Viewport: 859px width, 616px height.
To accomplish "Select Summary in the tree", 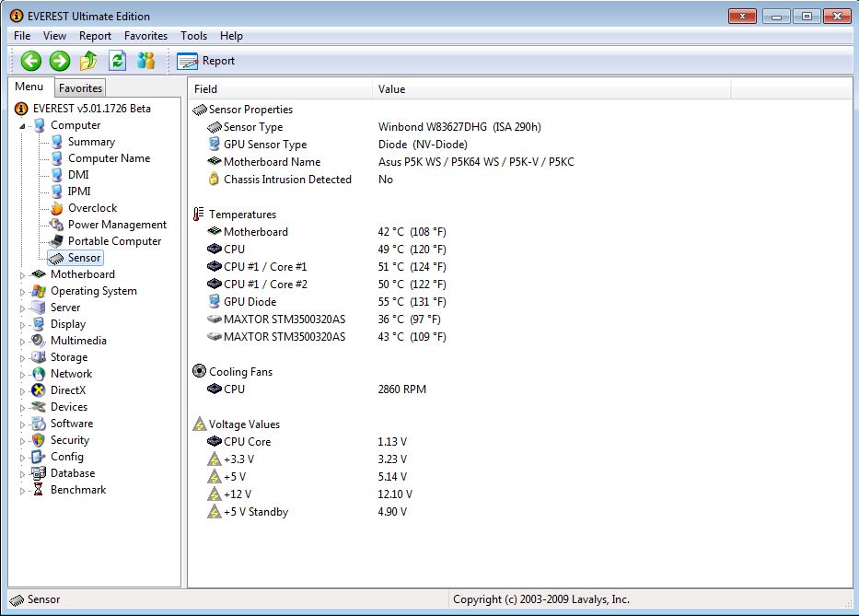I will coord(91,142).
